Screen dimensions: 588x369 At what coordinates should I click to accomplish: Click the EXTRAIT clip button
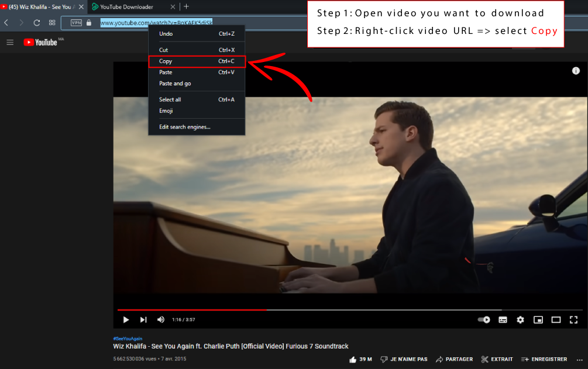click(x=497, y=359)
